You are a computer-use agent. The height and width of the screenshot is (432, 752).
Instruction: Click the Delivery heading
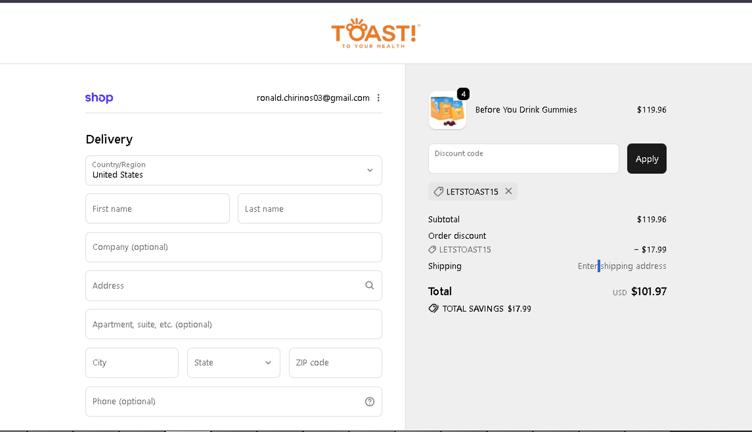(x=109, y=140)
